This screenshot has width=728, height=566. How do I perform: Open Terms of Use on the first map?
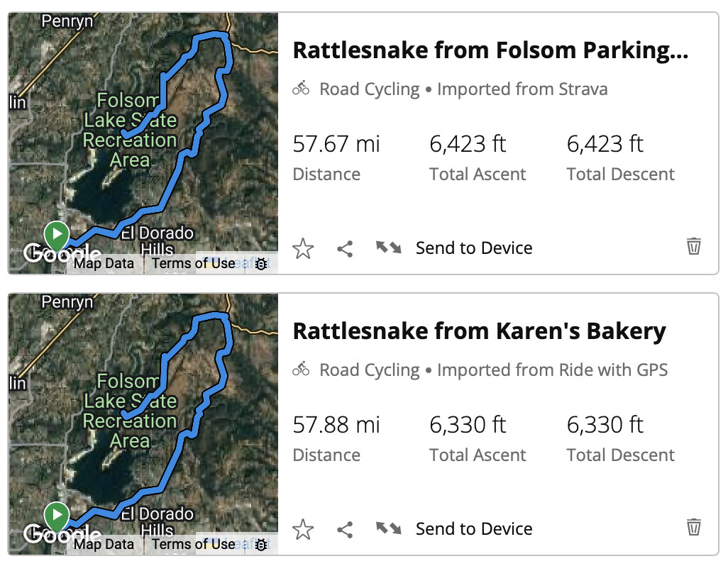point(194,264)
